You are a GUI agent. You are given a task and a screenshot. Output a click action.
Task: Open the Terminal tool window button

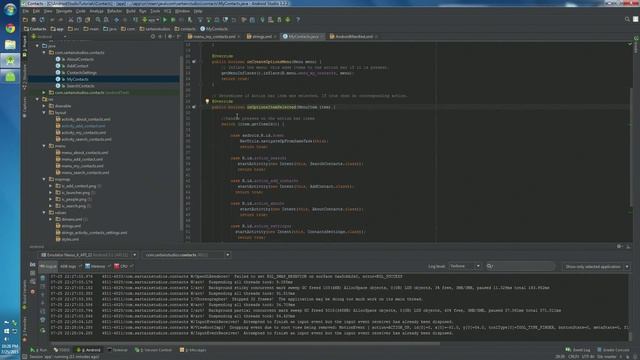tap(118, 350)
